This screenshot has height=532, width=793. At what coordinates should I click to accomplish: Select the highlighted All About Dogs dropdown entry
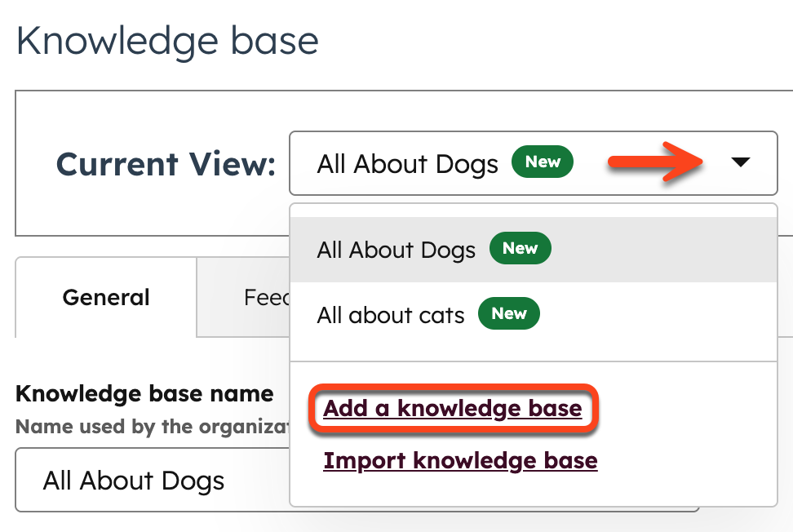[396, 250]
